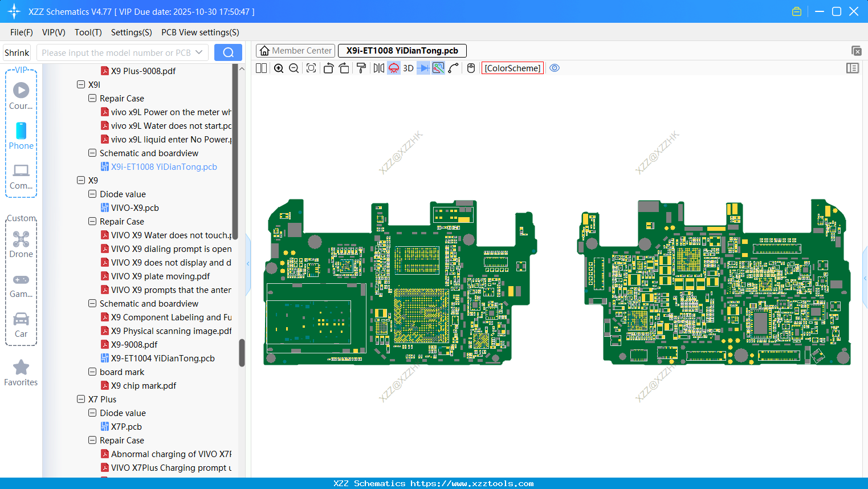Click the zoom out magnifier icon

click(294, 68)
